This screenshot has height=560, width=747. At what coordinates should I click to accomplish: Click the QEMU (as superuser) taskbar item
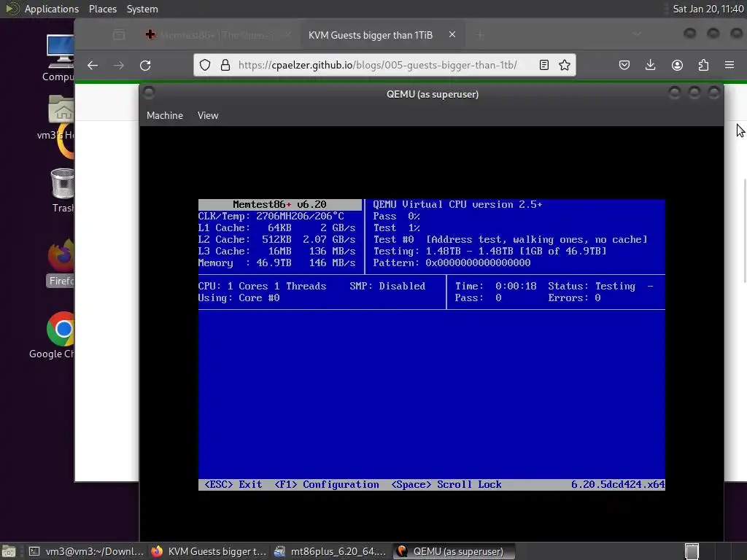454,551
